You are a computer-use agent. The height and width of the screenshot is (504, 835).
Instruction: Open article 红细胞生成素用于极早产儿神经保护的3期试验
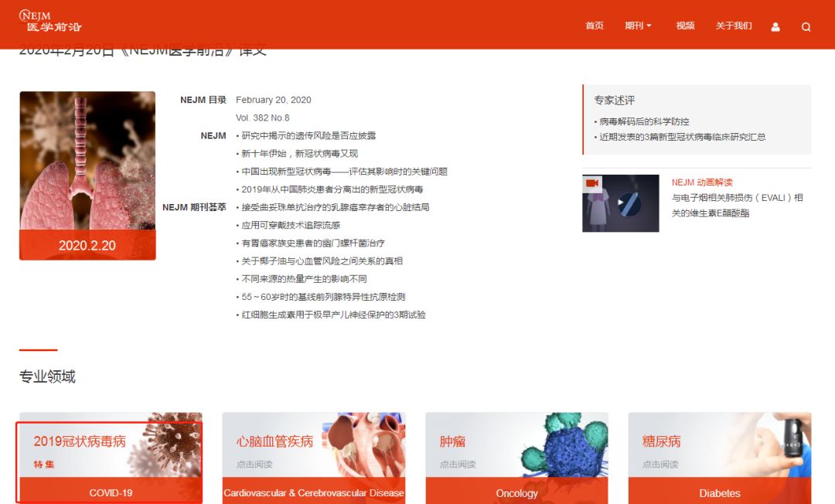pos(333,315)
